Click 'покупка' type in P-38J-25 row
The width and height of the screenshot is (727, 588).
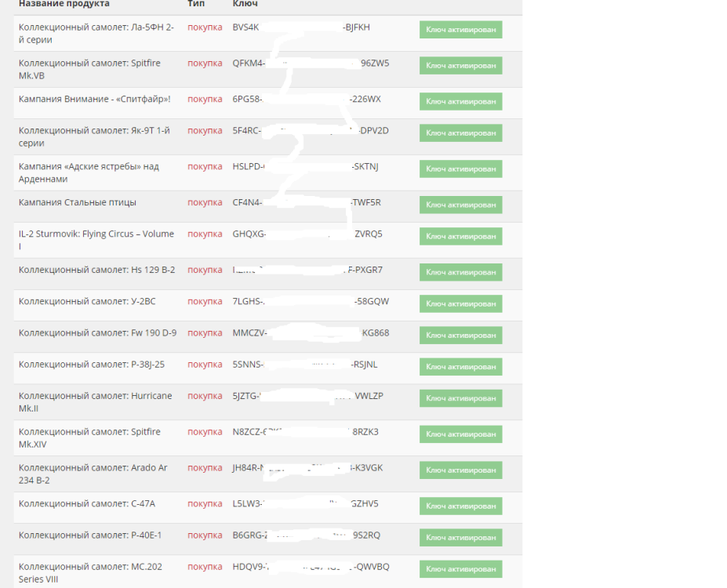(205, 365)
